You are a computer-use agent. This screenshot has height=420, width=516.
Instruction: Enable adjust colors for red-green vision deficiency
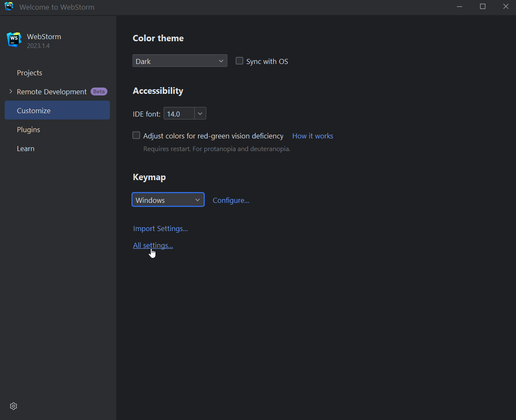(136, 135)
